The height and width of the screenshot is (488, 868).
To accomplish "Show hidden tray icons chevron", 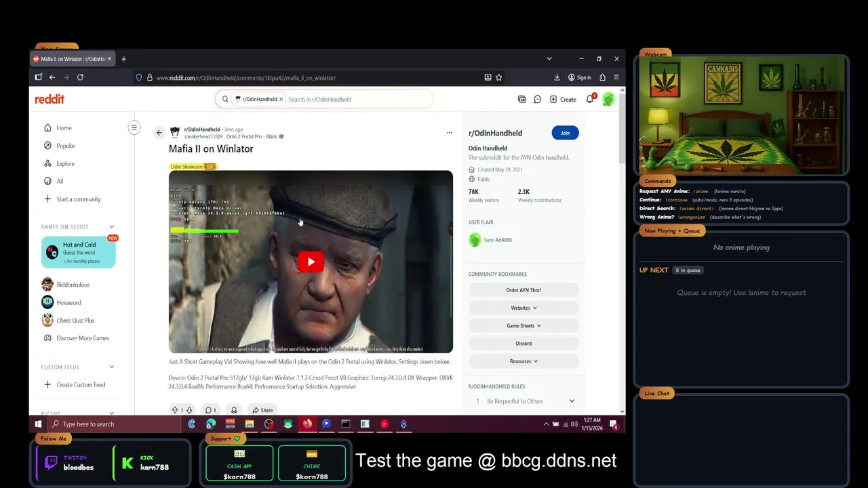I will pyautogui.click(x=547, y=424).
